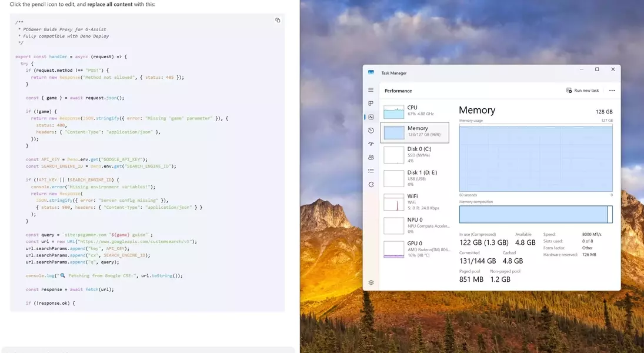Click the Cached 4.8 GB value
Image resolution: width=644 pixels, height=353 pixels.
[x=513, y=261]
